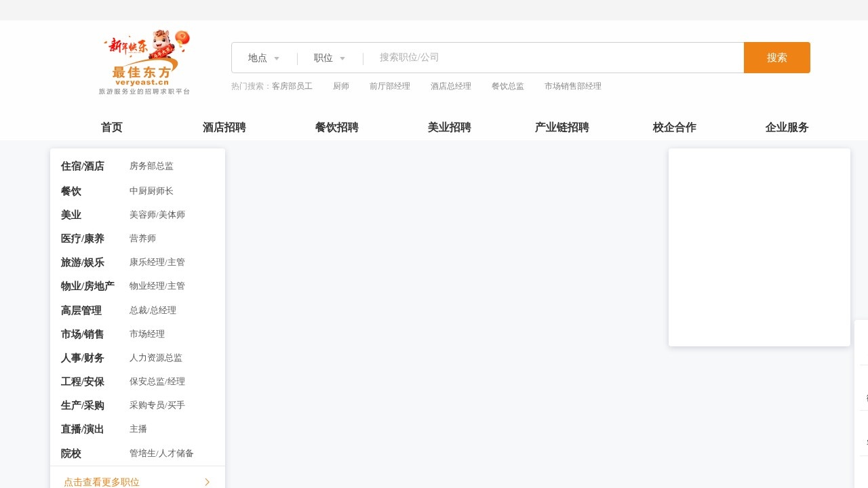
Task: Open the 房务部总监 job link
Action: tap(151, 166)
